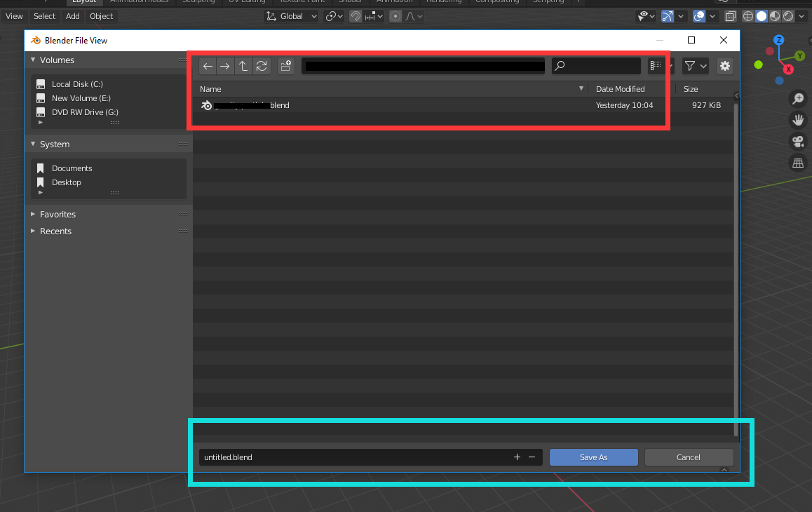
Task: Toggle show overlays button
Action: pos(699,16)
